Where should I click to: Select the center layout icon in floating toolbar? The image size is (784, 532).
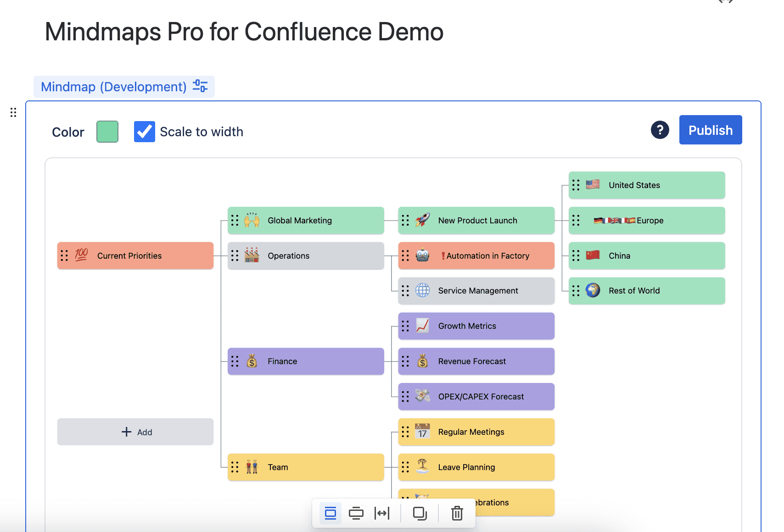pyautogui.click(x=356, y=513)
